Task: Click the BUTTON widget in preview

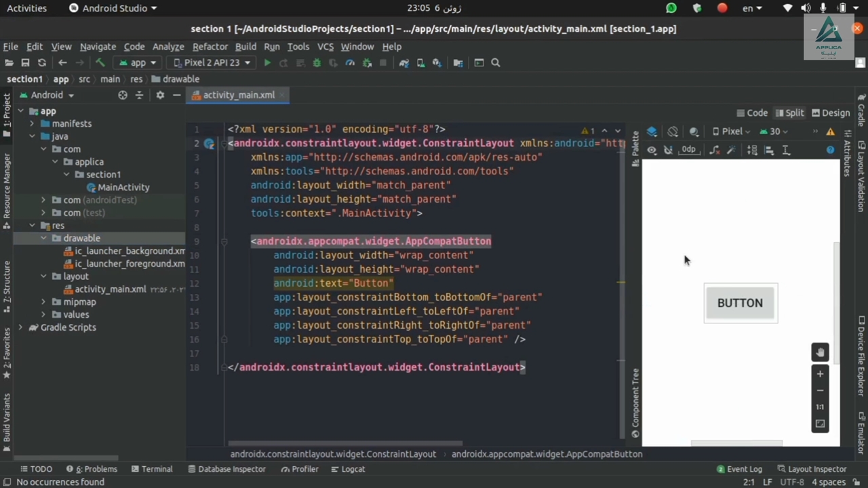Action: tap(741, 303)
